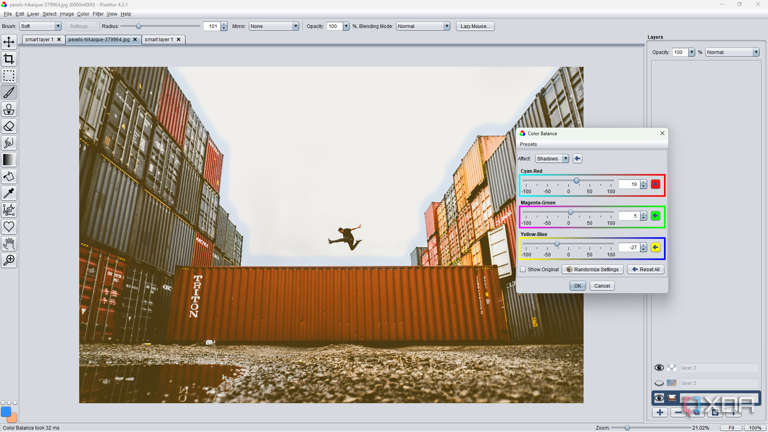
Task: Switch to the pexels-hikaique-379964.jpg tab
Action: (98, 40)
